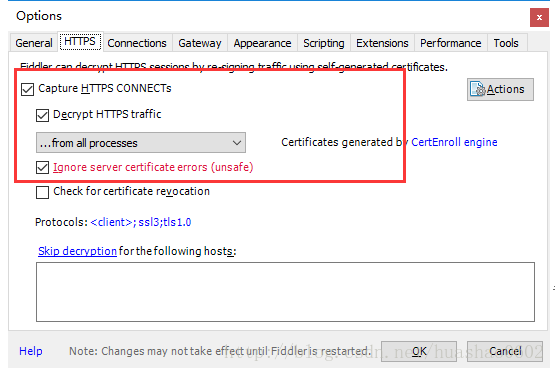Focus the skip decryption hosts text box

click(285, 292)
